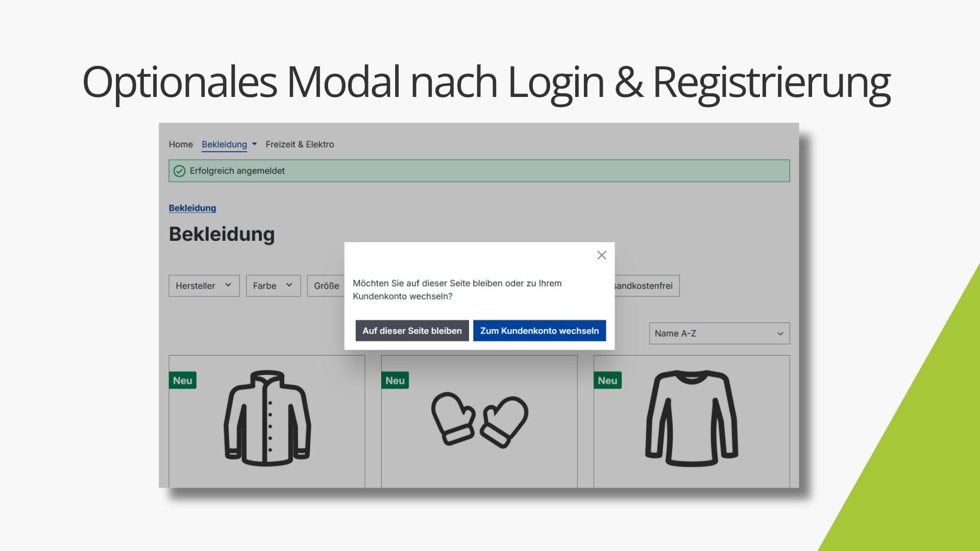Open the Name A-Z sorting dropdown
980x551 pixels.
click(x=719, y=333)
